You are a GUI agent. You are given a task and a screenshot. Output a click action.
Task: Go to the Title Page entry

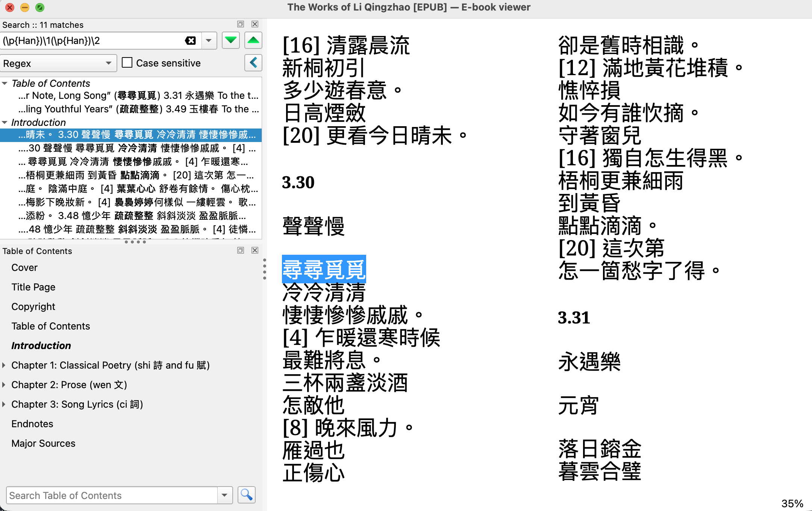coord(33,287)
